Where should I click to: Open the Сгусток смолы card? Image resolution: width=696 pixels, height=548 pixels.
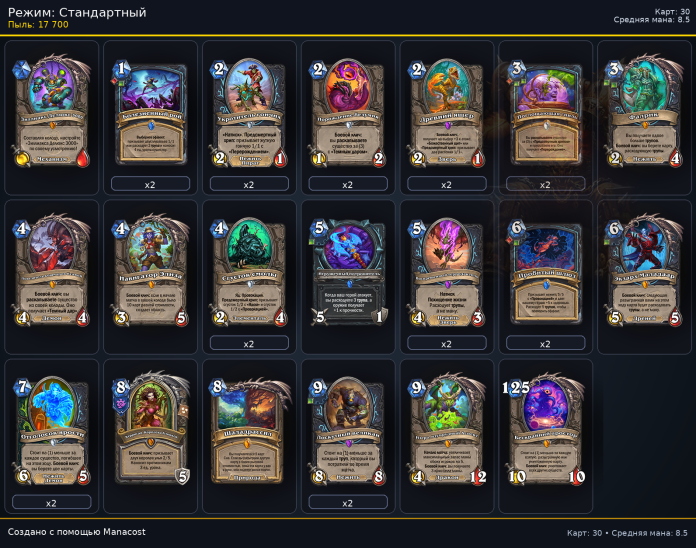click(x=249, y=270)
